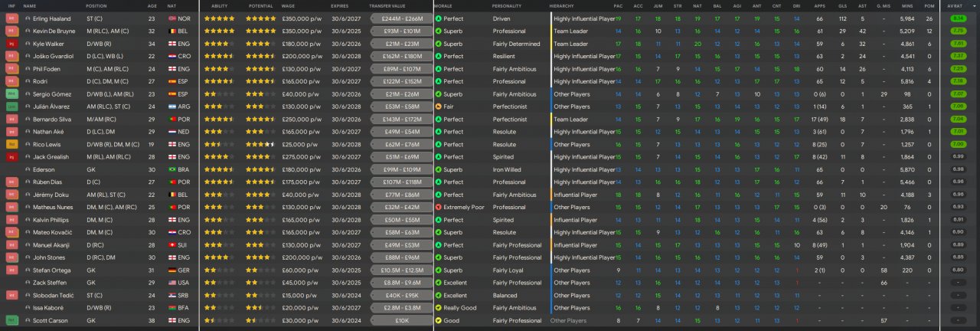Click the player profile icon next to Ederson
Screen dimensions: 980x331
pos(28,169)
